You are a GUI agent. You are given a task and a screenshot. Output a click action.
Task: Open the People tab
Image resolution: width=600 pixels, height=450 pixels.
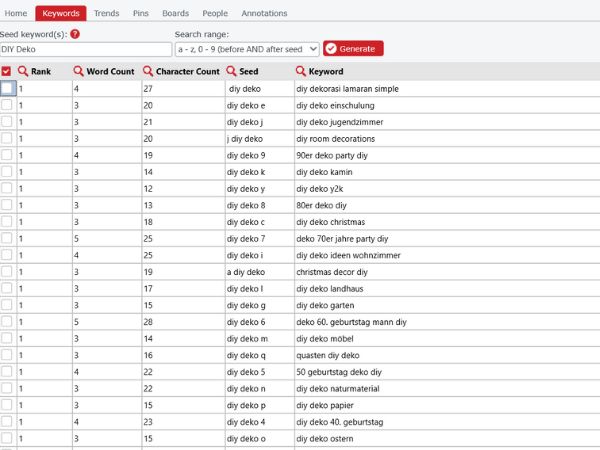[215, 13]
